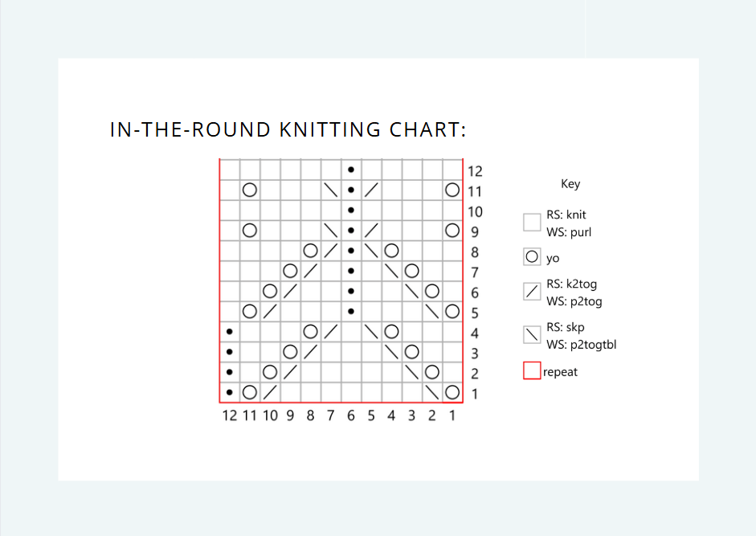The height and width of the screenshot is (536, 756).
Task: Click the yarn over in row 9, column 1
Action: pos(452,231)
